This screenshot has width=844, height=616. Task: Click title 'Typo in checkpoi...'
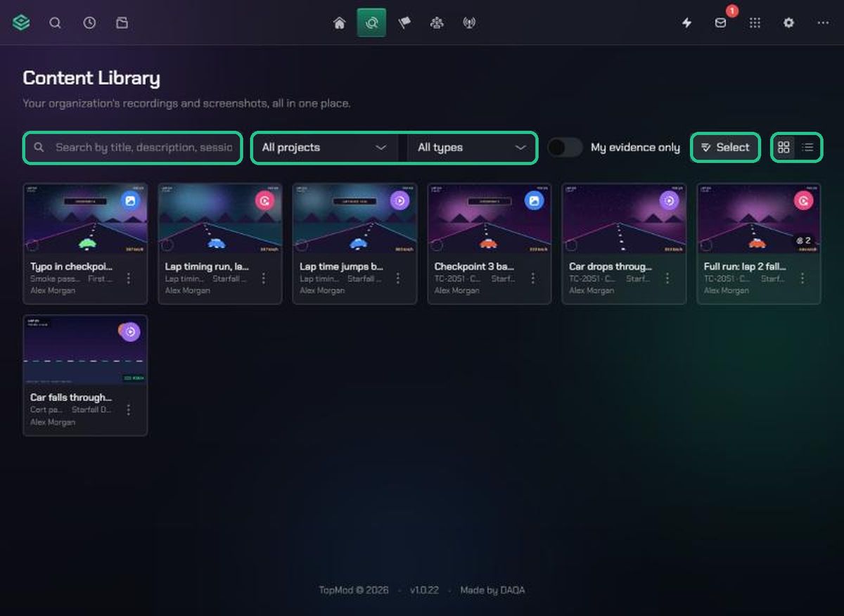pyautogui.click(x=71, y=267)
